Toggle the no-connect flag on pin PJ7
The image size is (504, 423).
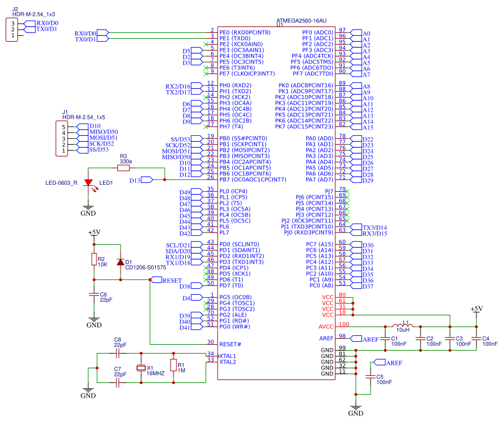coord(348,190)
